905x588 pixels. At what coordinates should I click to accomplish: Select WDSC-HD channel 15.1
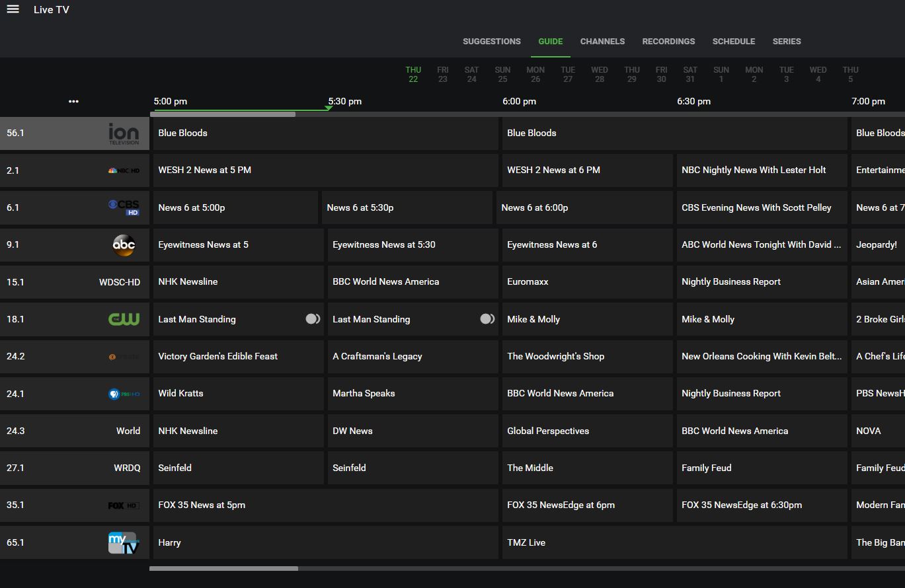click(x=75, y=282)
